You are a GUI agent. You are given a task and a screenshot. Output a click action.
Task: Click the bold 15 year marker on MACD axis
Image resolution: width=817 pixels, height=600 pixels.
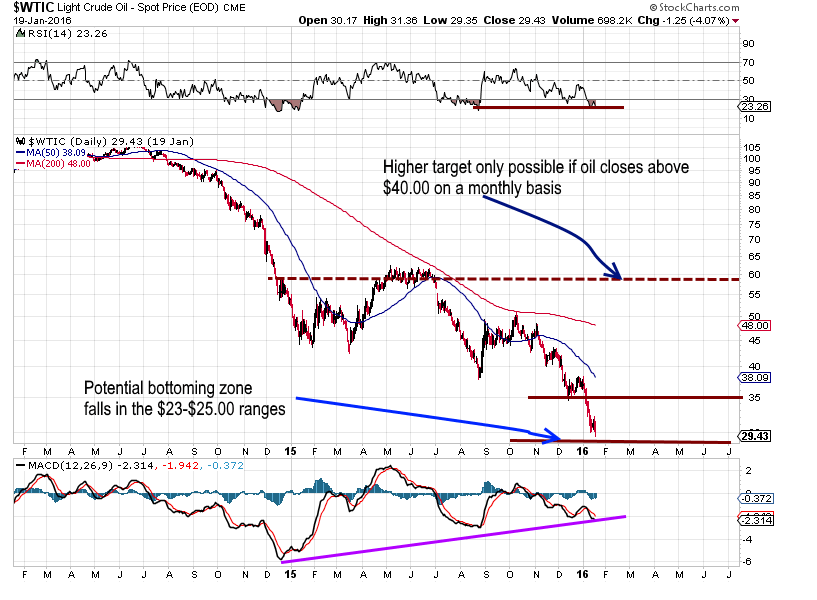(290, 574)
